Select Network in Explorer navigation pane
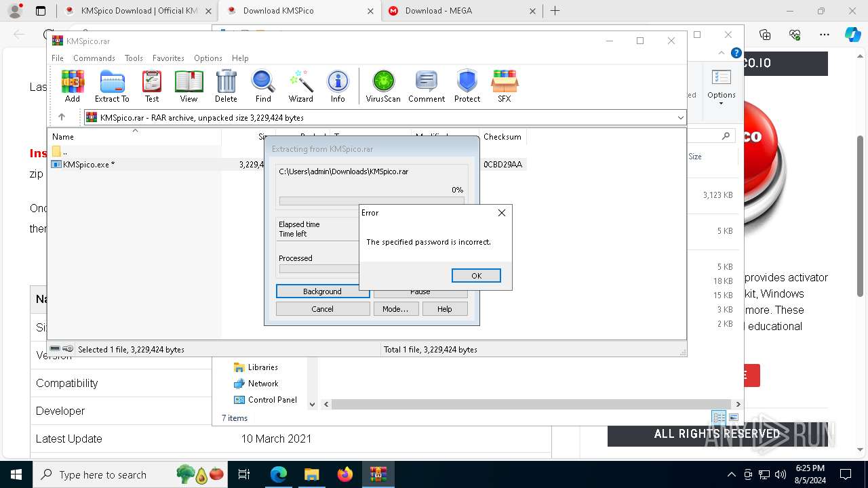This screenshot has width=868, height=488. click(x=262, y=384)
